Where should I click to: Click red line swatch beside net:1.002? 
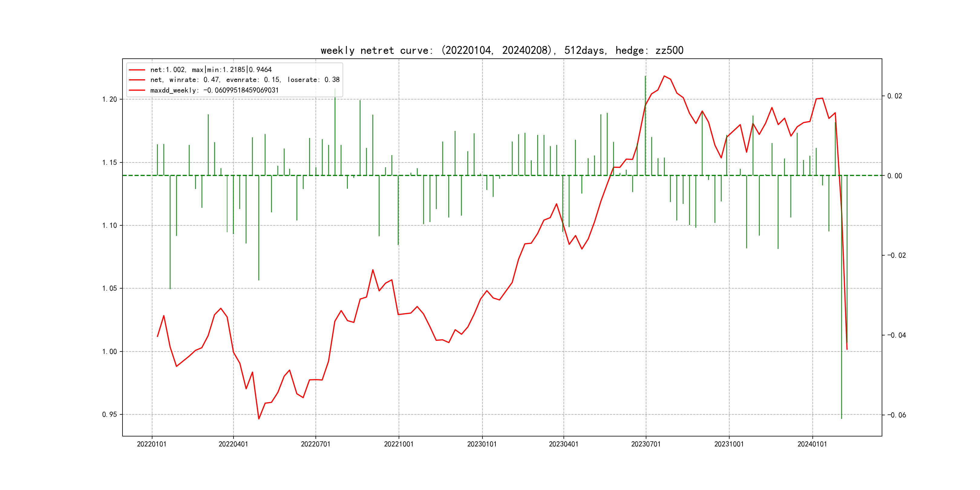(137, 70)
